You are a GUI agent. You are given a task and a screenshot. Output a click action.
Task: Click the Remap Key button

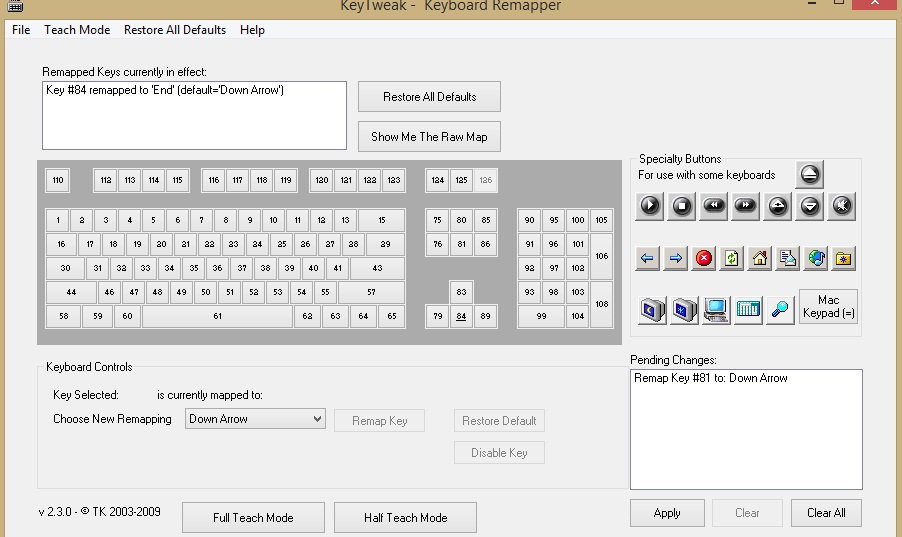pyautogui.click(x=380, y=421)
